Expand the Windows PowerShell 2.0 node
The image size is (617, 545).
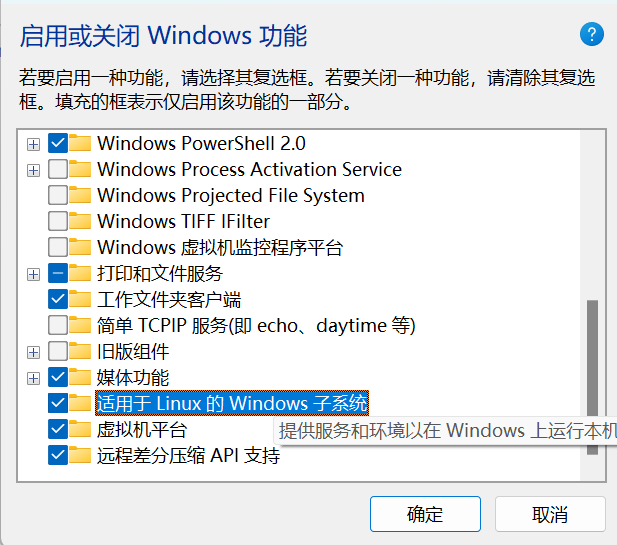[x=33, y=144]
